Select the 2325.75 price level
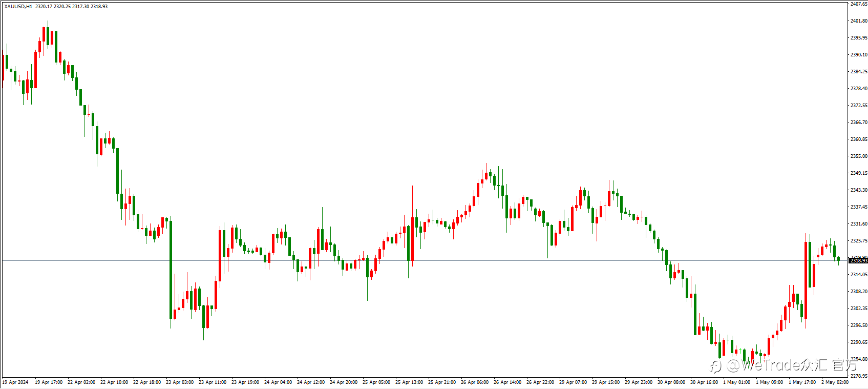This screenshot has width=868, height=389. click(x=859, y=241)
